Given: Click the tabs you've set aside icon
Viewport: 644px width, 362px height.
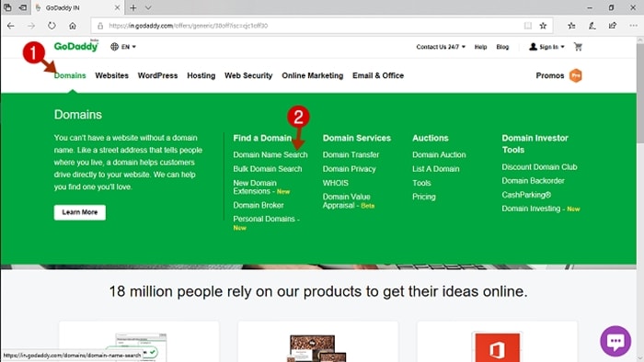Looking at the screenshot, I should 7,7.
